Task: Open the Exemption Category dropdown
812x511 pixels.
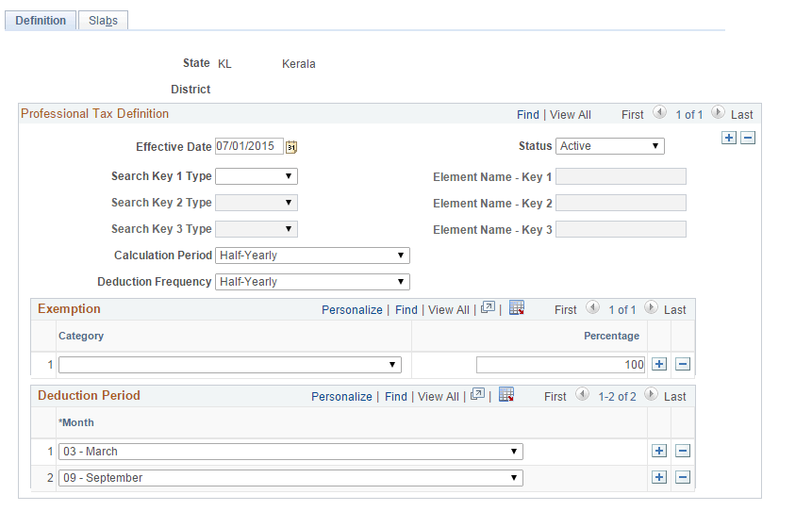Action: pyautogui.click(x=230, y=365)
